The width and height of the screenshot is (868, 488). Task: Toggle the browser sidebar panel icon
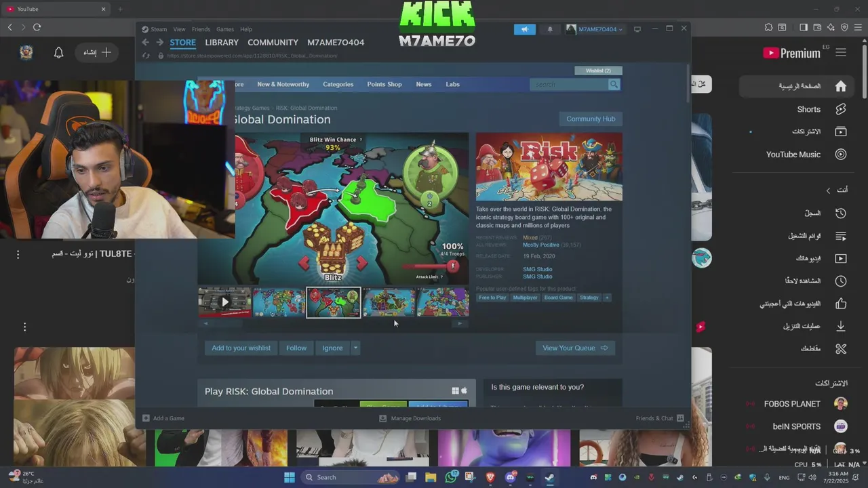coord(804,27)
